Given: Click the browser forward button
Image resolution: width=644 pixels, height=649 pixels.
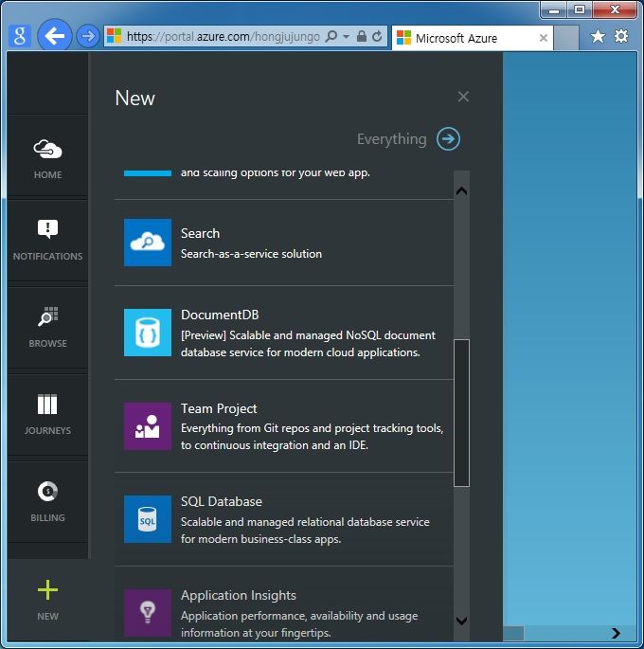Looking at the screenshot, I should point(88,36).
